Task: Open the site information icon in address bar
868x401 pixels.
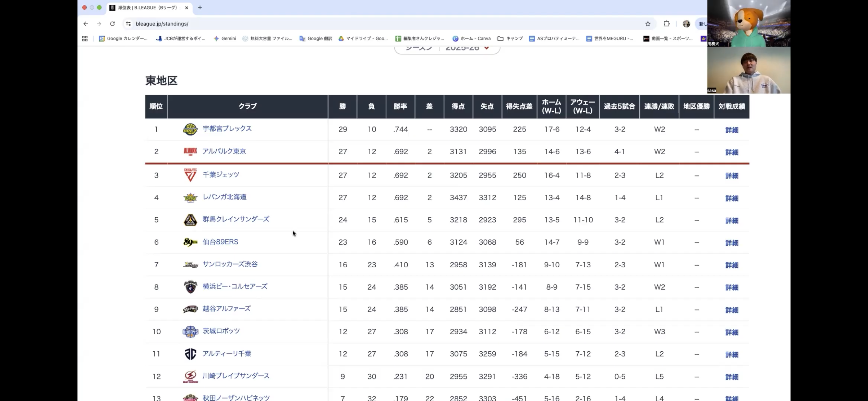Action: [x=128, y=24]
